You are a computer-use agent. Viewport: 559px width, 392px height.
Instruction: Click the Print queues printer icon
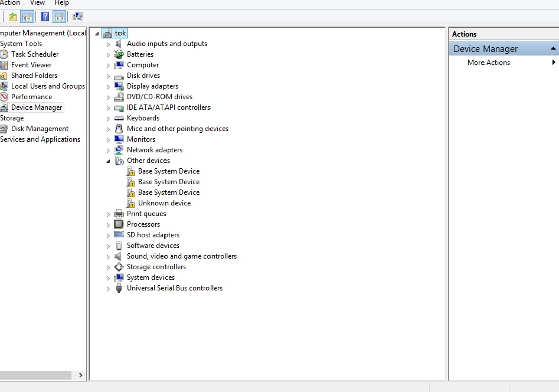coord(119,214)
